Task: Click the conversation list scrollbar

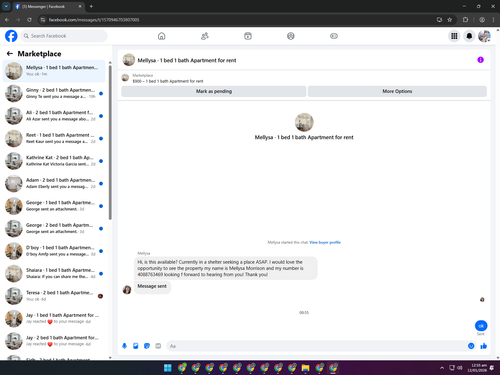Action: click(110, 143)
